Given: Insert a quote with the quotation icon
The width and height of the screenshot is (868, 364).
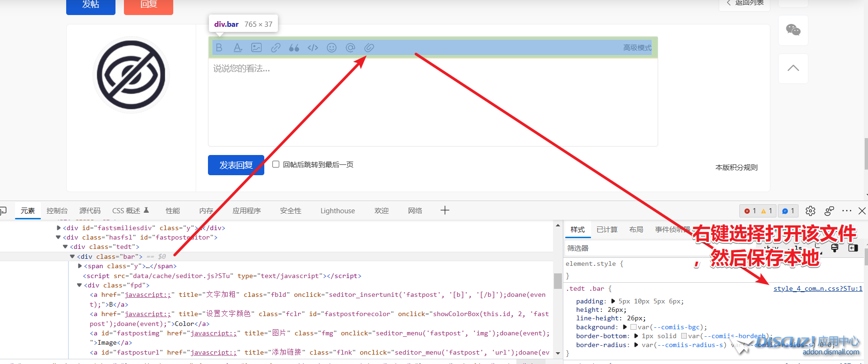Looking at the screenshot, I should coord(294,48).
